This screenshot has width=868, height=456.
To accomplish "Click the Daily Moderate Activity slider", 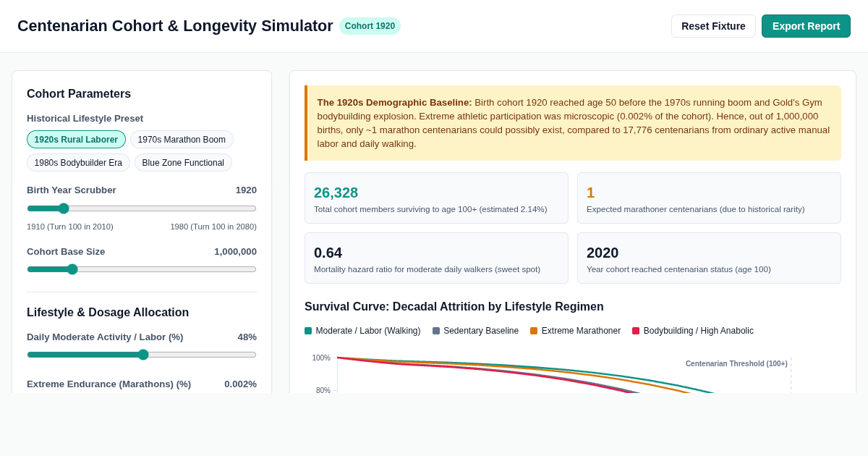I will tap(142, 355).
